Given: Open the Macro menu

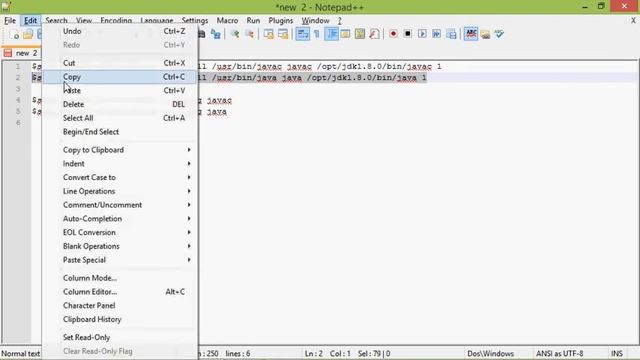Looking at the screenshot, I should [x=227, y=20].
